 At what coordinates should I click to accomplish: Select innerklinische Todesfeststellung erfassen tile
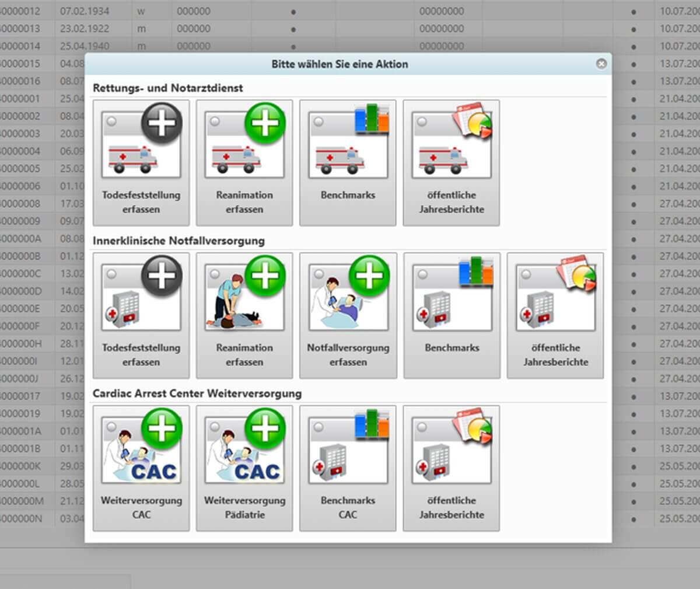click(141, 315)
